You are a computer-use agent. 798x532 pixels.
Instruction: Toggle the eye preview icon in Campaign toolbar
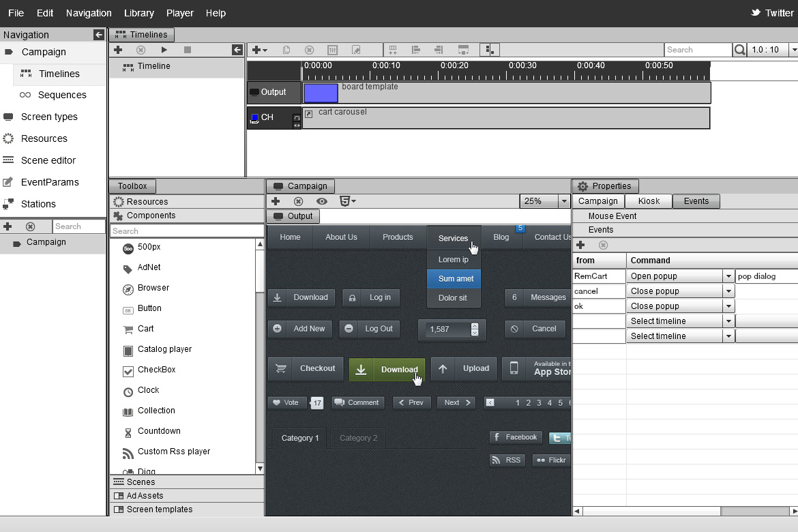point(321,201)
